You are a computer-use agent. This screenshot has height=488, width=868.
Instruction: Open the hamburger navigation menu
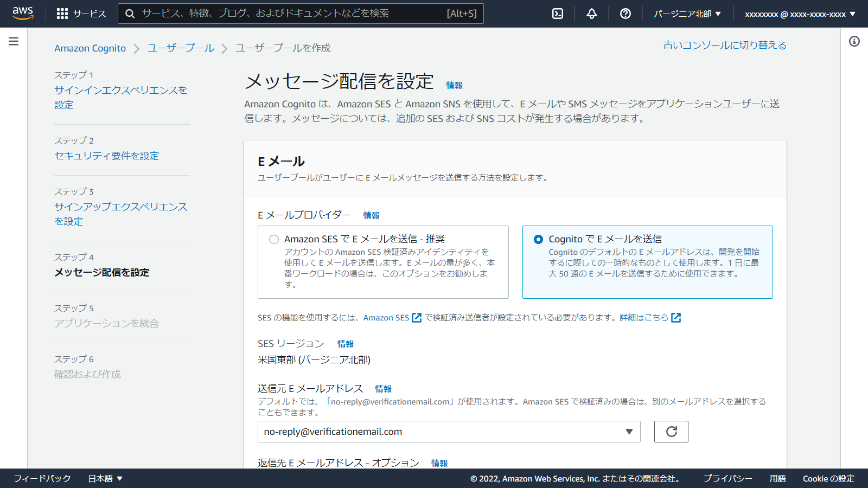coord(13,40)
